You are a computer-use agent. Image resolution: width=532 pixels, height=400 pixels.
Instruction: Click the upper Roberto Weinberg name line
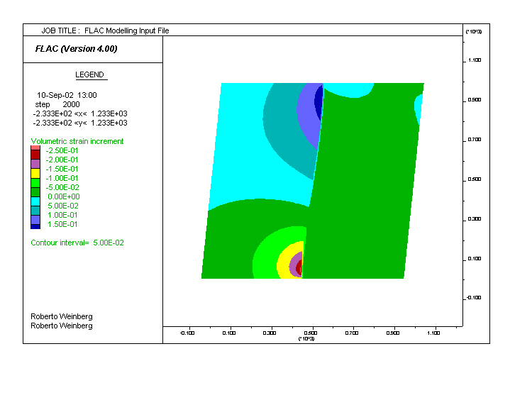pos(62,316)
